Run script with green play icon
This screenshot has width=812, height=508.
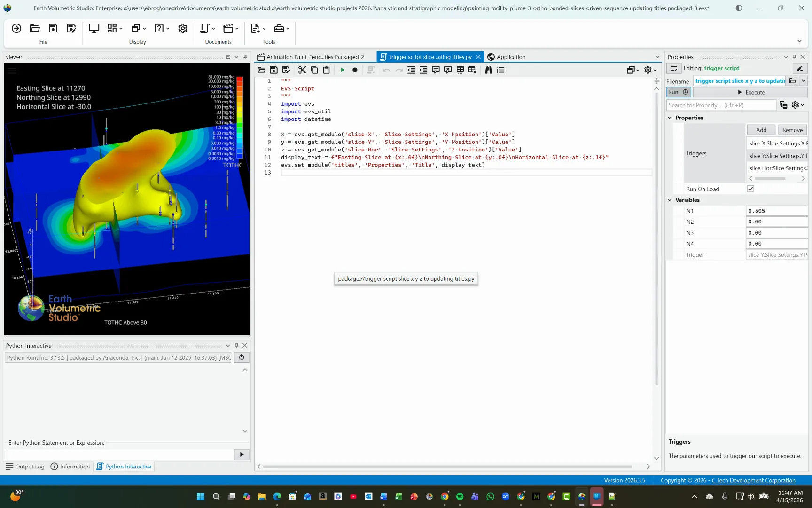click(x=343, y=70)
